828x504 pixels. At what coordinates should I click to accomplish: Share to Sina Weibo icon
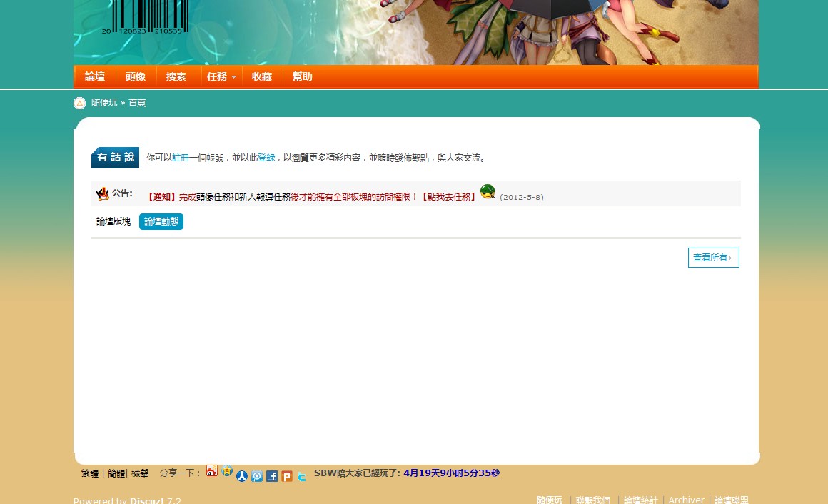[212, 470]
